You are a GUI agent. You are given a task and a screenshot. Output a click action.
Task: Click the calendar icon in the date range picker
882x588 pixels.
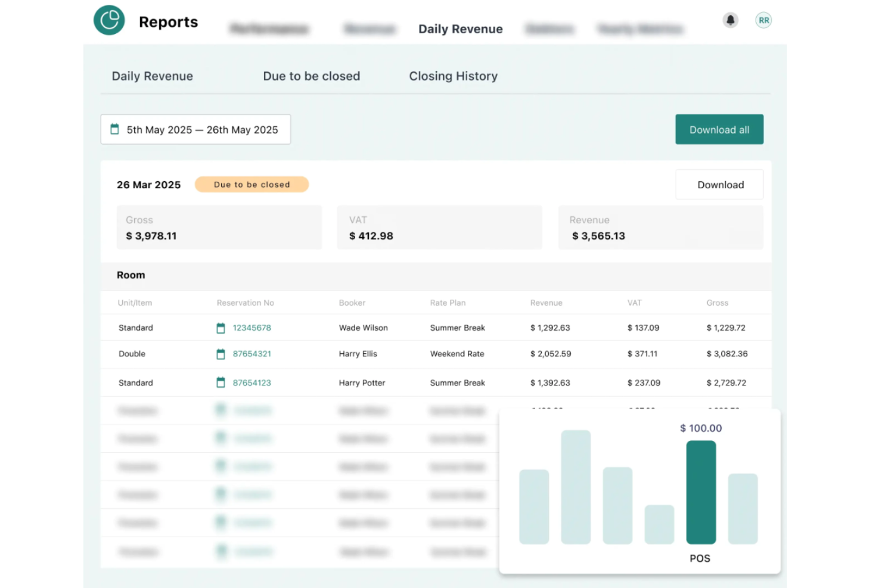point(115,129)
